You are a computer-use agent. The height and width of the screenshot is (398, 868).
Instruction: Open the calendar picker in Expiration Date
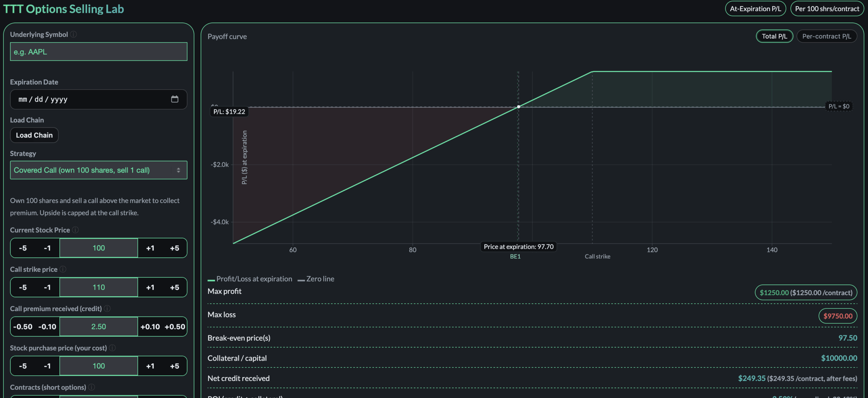point(175,99)
